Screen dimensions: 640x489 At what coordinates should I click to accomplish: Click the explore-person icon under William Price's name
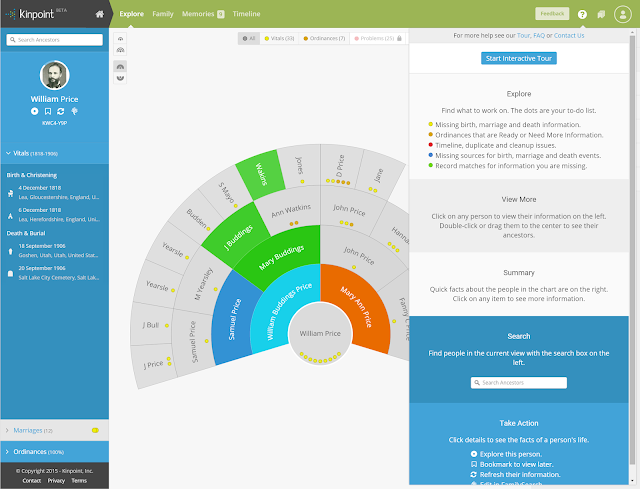(x=35, y=111)
